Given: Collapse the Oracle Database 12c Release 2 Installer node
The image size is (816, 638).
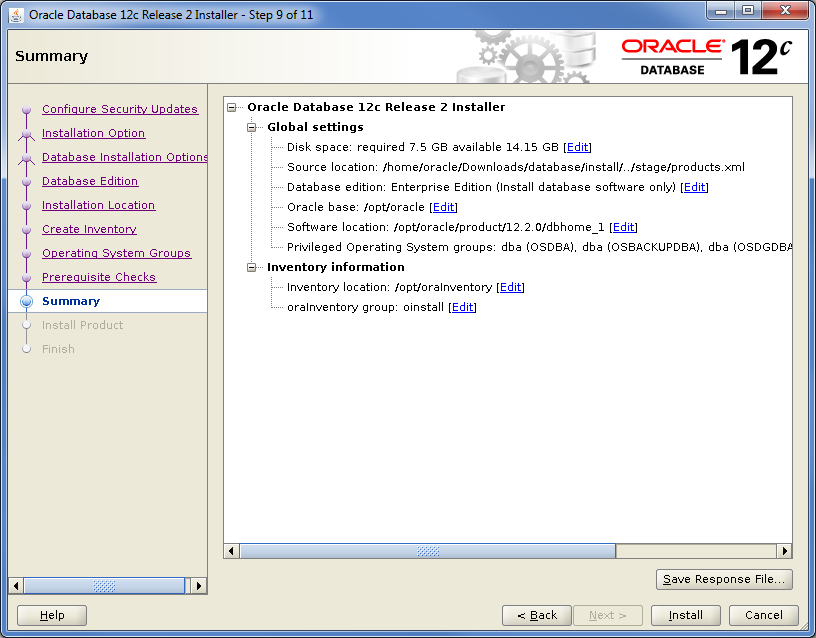Looking at the screenshot, I should [x=232, y=107].
